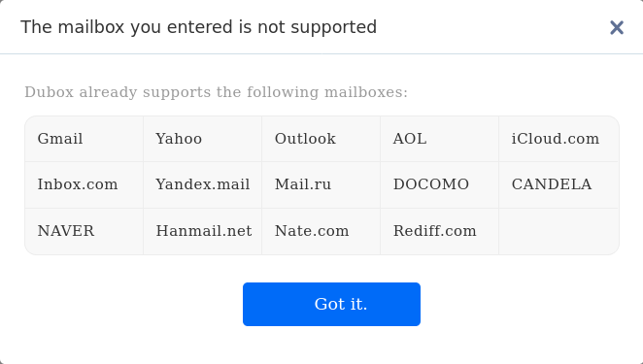Select the Yahoo mailbox cell

[203, 139]
